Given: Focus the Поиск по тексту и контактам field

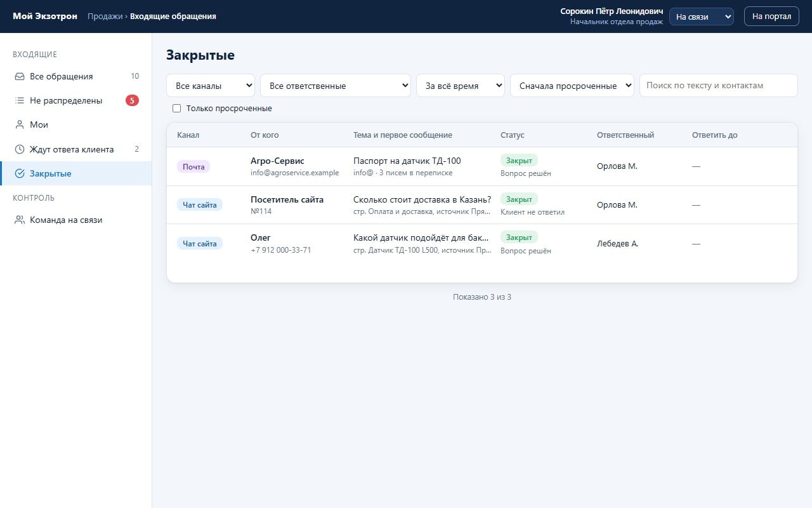Looking at the screenshot, I should coord(718,86).
